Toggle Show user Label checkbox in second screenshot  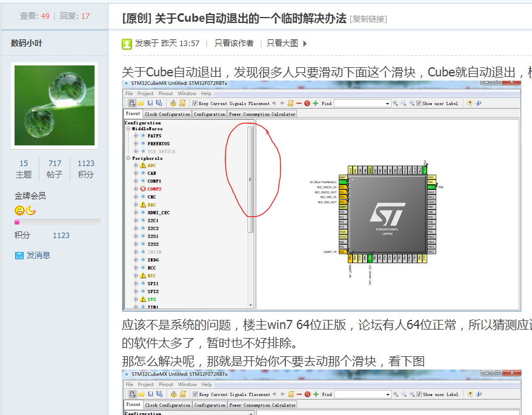point(419,394)
